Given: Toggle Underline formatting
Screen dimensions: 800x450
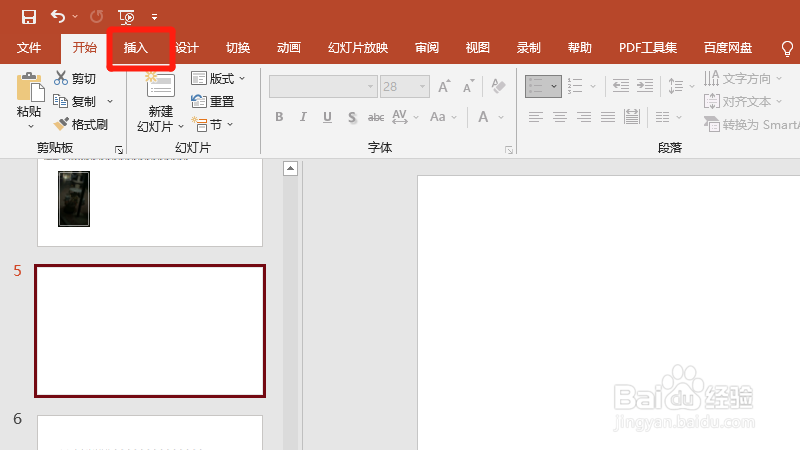Looking at the screenshot, I should pos(328,117).
